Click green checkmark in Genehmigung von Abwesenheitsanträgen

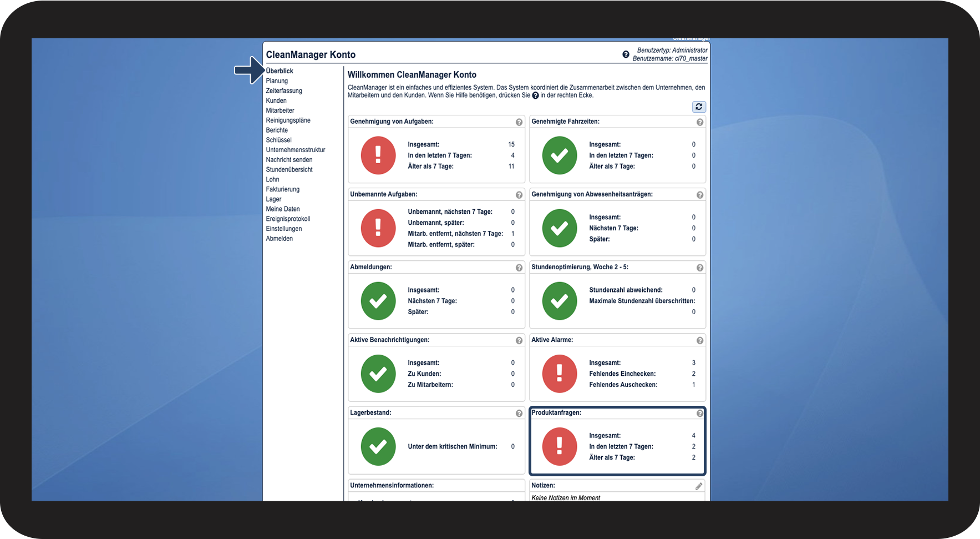point(560,228)
